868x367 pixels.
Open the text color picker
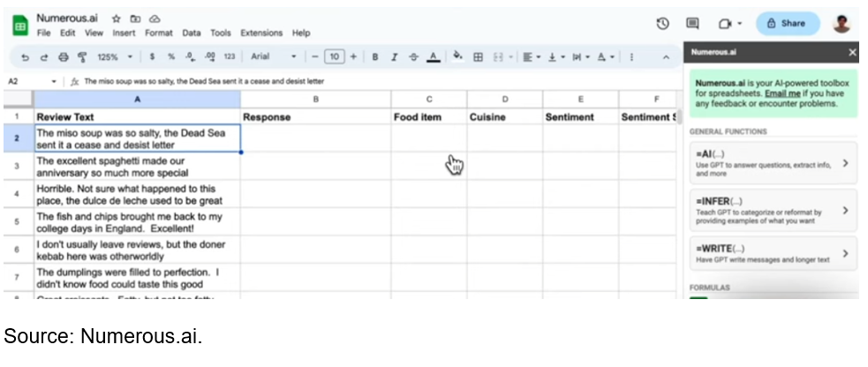click(x=433, y=56)
